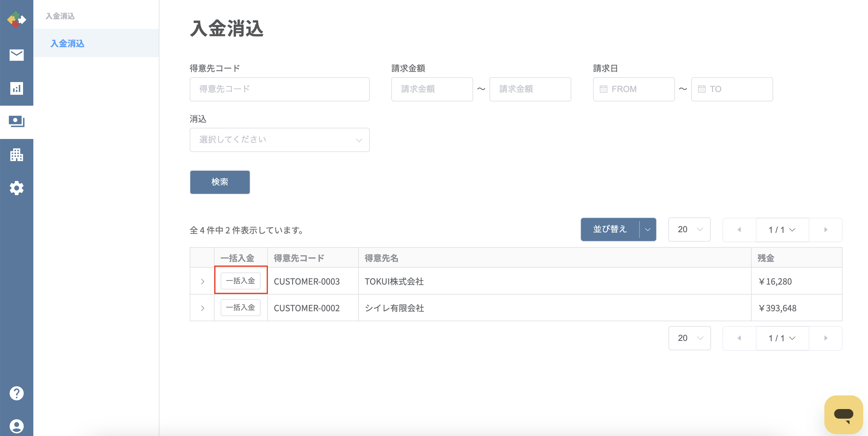Expand the TOKUI株式会社 row
Screen dimensions: 868x436
(x=202, y=282)
